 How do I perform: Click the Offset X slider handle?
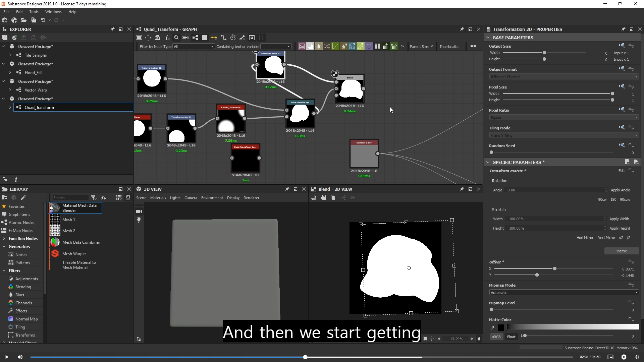tap(555, 268)
